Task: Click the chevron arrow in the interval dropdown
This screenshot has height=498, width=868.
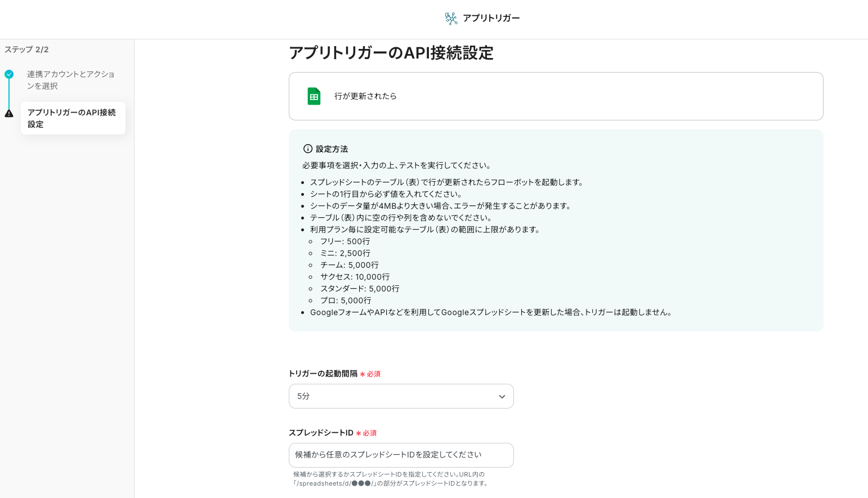Action: (x=502, y=397)
